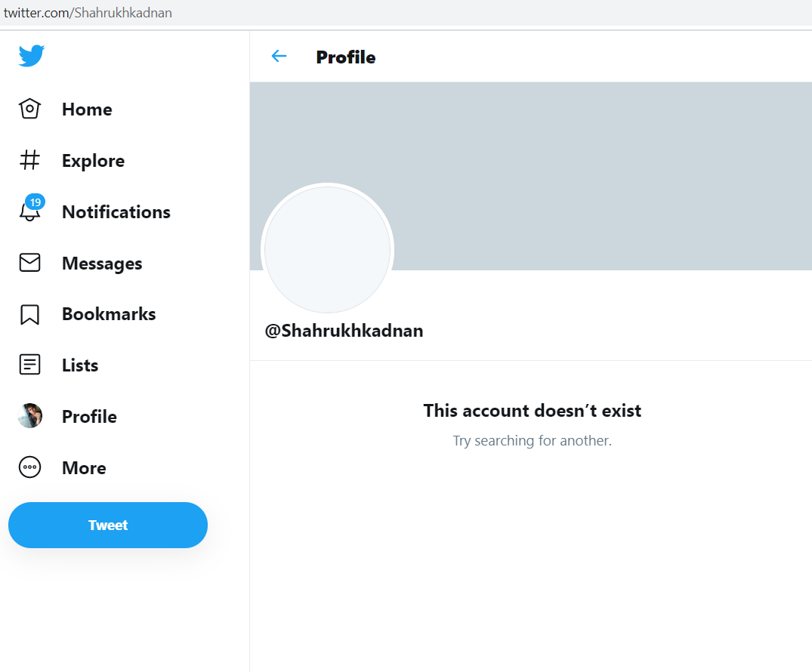This screenshot has width=812, height=672.
Task: Open the Notifications bell icon
Action: click(29, 211)
